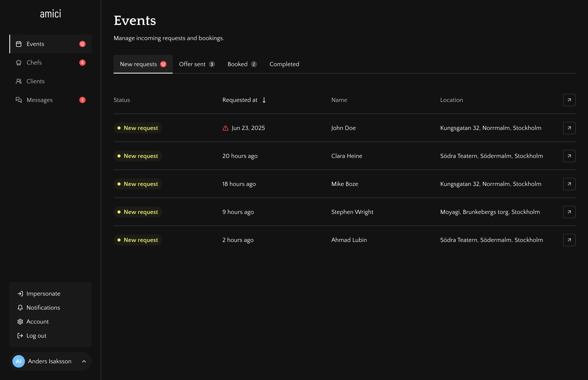Switch to the Offer sent tab
Screen dimensions: 588x380
click(197, 64)
